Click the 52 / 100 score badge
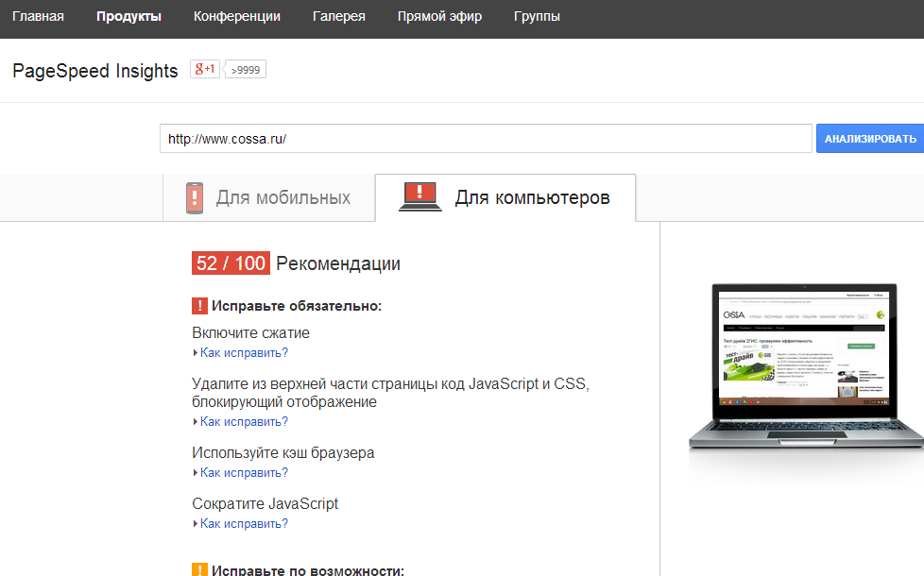This screenshot has height=576, width=924. [231, 263]
